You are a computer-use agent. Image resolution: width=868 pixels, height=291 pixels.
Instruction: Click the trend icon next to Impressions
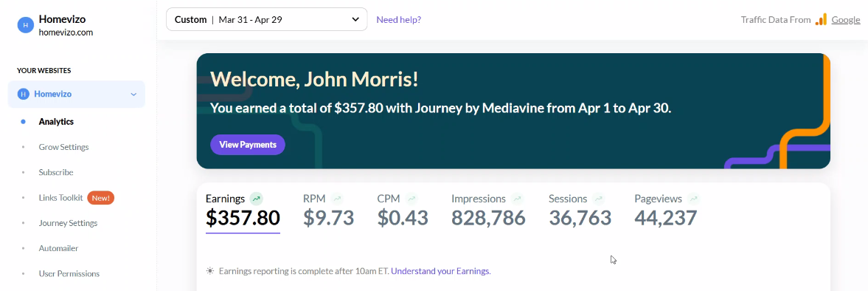coord(517,199)
